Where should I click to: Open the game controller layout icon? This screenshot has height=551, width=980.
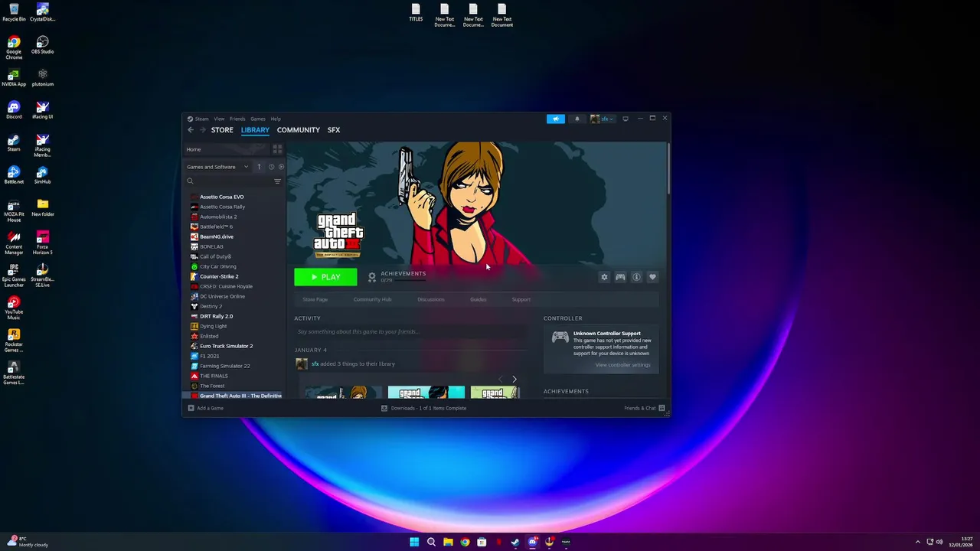point(620,277)
